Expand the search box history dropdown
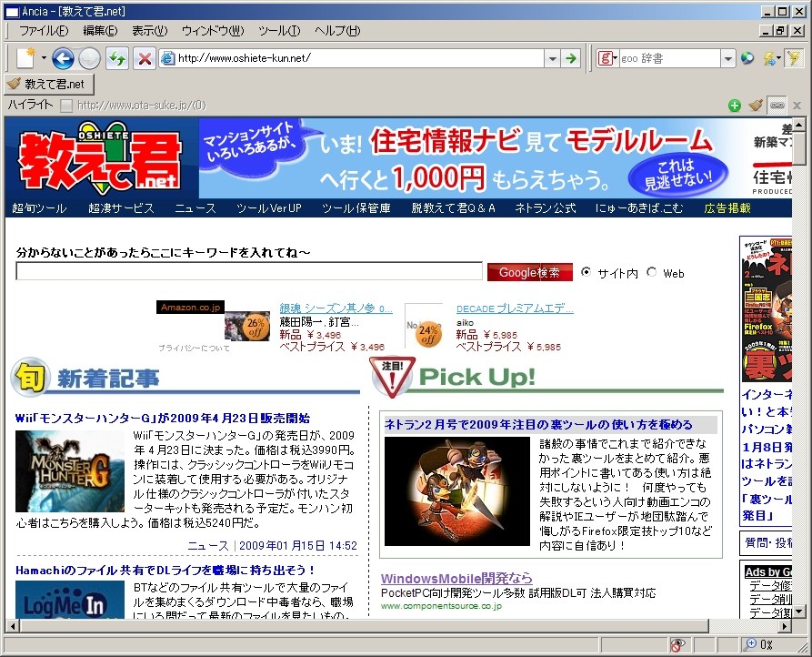The width and height of the screenshot is (812, 657). (x=728, y=58)
